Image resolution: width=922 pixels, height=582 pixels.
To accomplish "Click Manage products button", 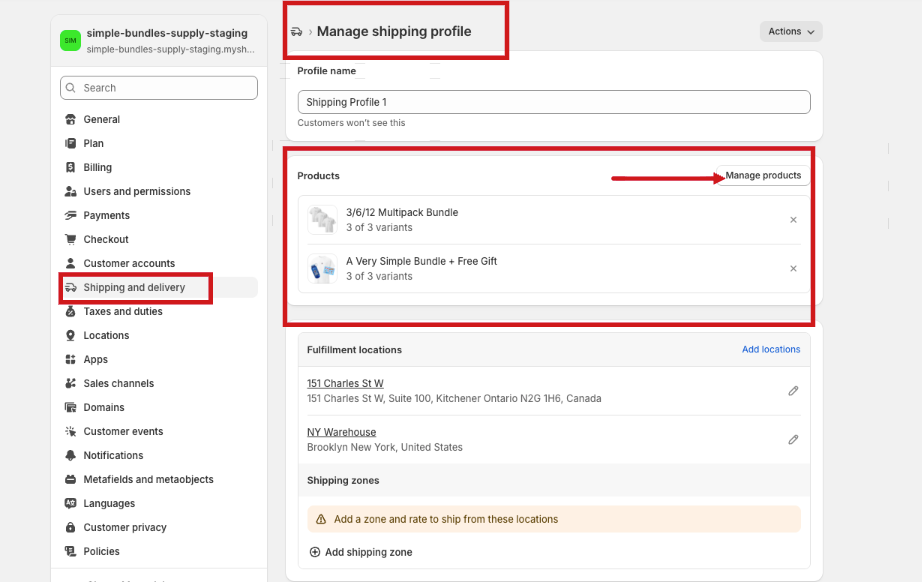I will (763, 176).
